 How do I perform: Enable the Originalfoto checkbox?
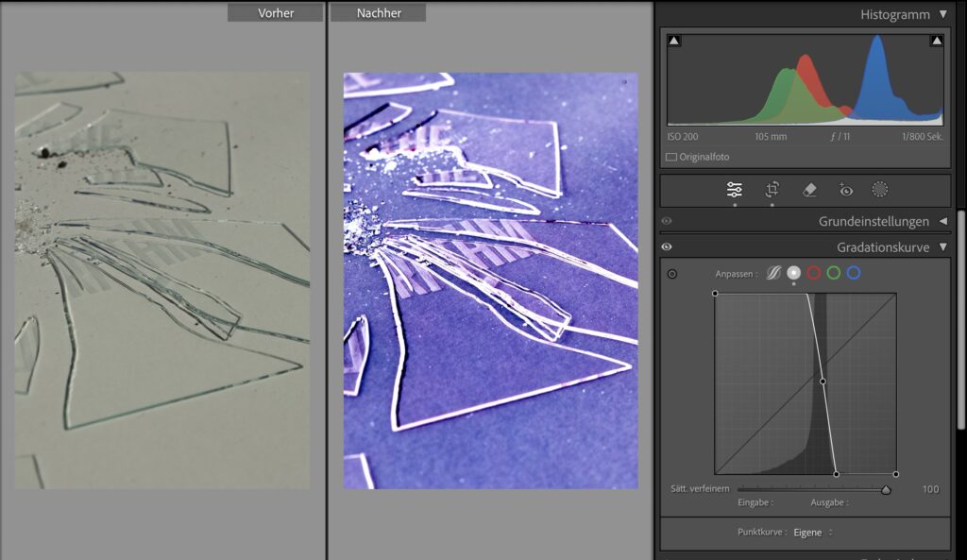671,158
